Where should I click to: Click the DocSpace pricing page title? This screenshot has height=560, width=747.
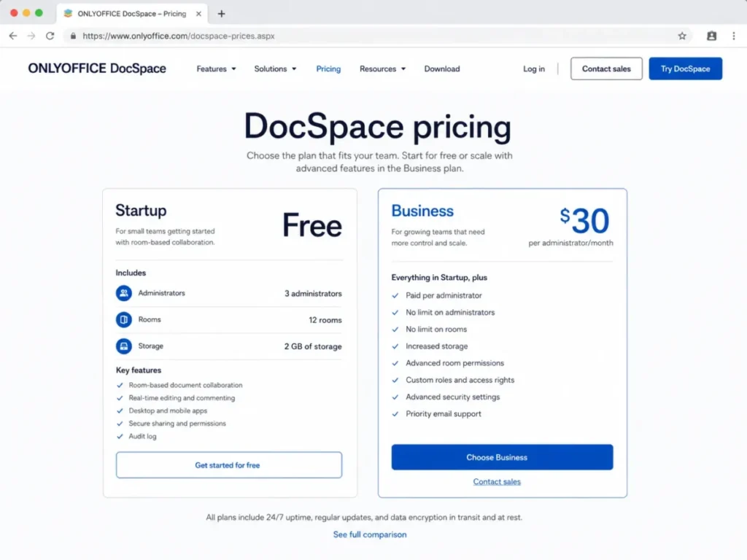(377, 127)
